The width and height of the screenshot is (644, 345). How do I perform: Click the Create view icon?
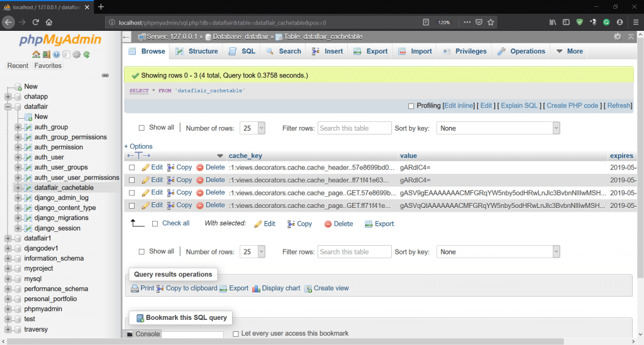click(308, 288)
